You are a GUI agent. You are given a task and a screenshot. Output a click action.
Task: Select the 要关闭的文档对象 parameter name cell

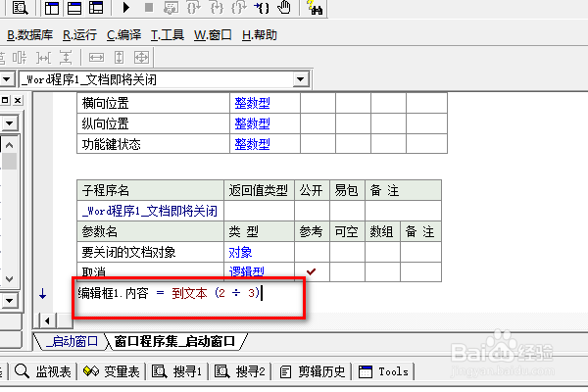coord(150,252)
